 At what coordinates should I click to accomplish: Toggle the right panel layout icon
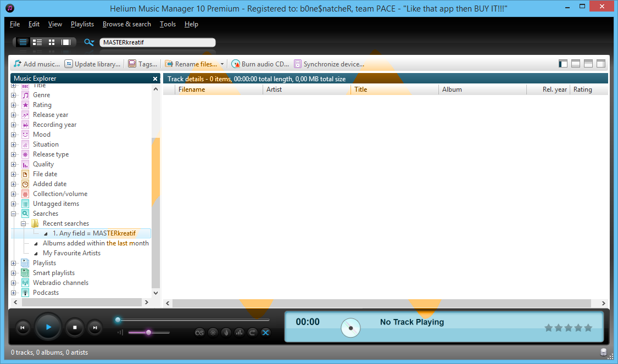(x=601, y=64)
